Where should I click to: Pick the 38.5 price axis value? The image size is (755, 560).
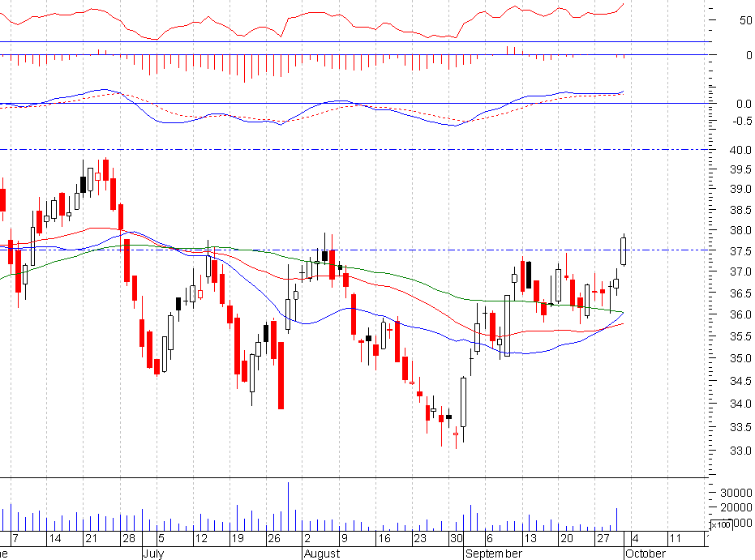point(740,210)
